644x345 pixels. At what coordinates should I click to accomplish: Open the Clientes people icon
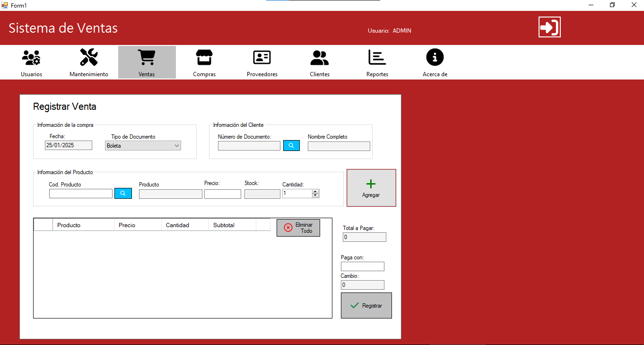(320, 58)
